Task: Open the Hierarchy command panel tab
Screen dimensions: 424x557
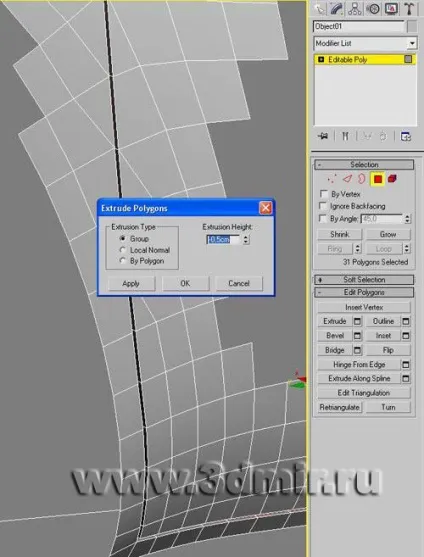Action: click(x=354, y=9)
